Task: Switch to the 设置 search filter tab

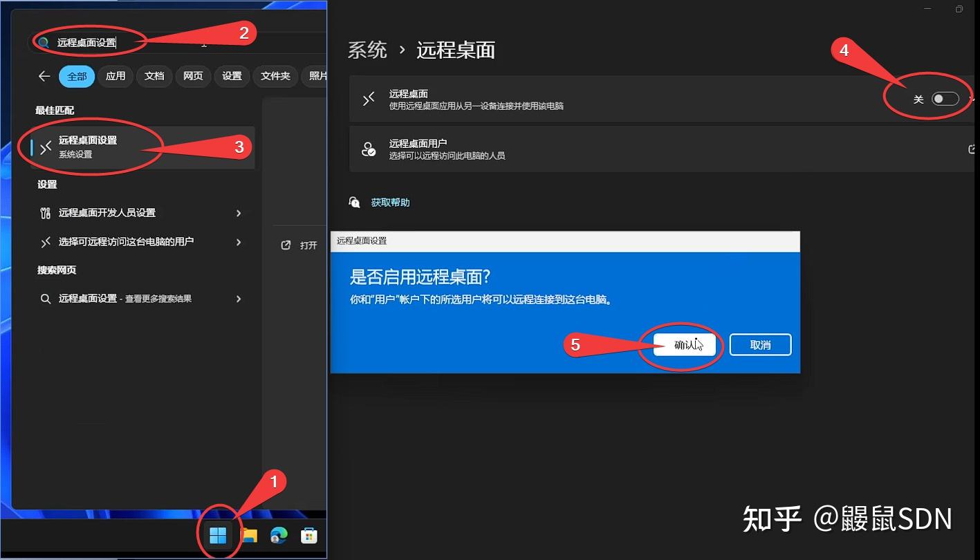Action: click(x=232, y=76)
